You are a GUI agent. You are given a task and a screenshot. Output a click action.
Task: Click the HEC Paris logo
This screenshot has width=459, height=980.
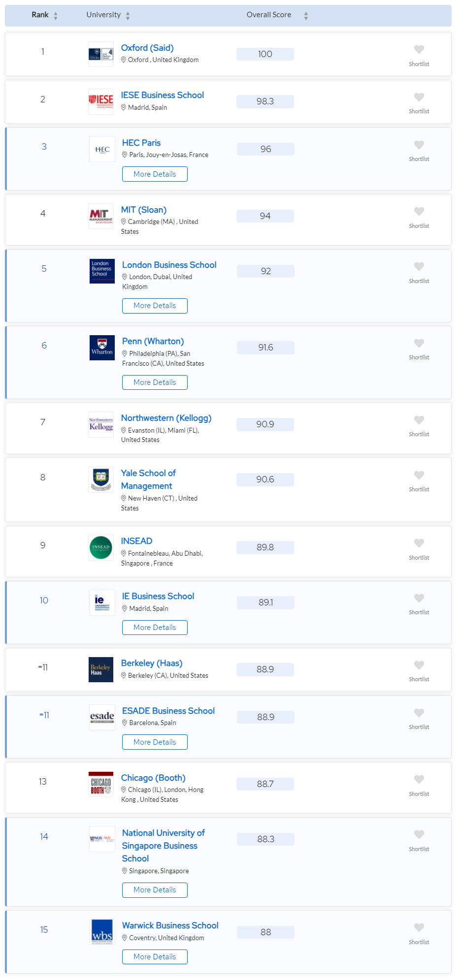point(102,149)
